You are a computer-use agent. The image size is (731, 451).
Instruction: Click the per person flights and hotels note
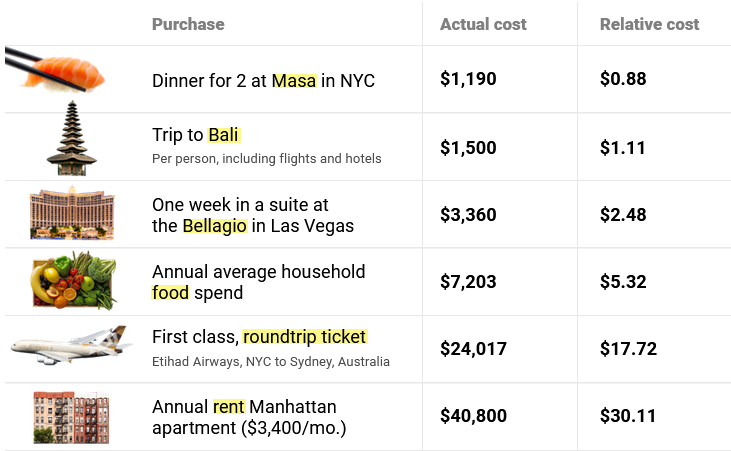tap(266, 159)
